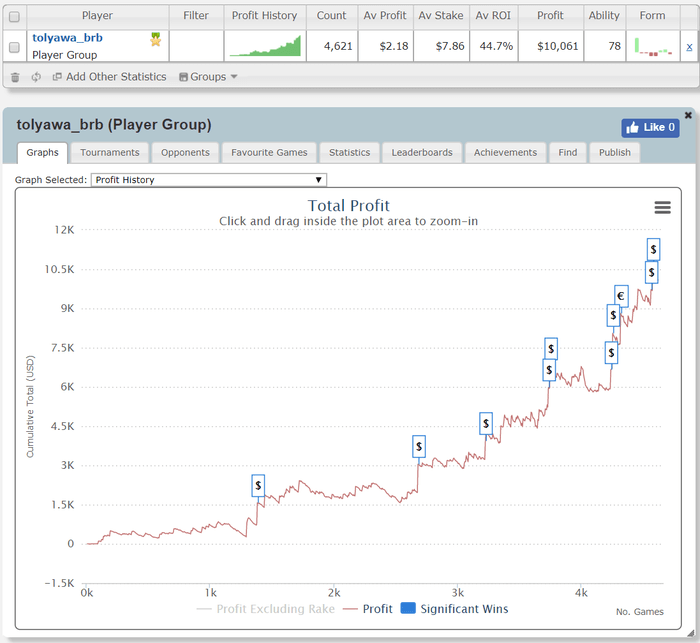
Task: Click the Profit History thumbnail chart
Action: tap(264, 46)
